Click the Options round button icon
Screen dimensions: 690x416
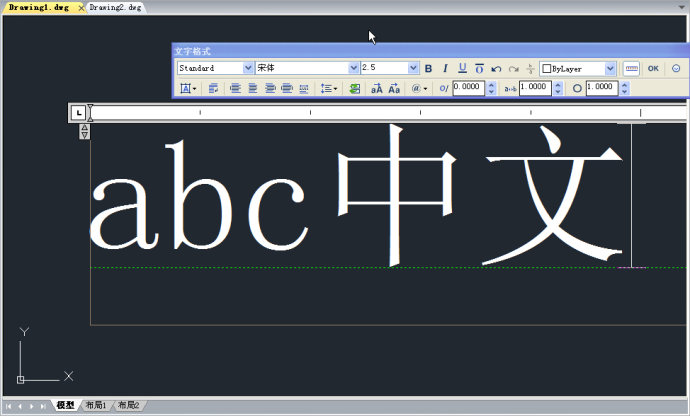point(676,68)
